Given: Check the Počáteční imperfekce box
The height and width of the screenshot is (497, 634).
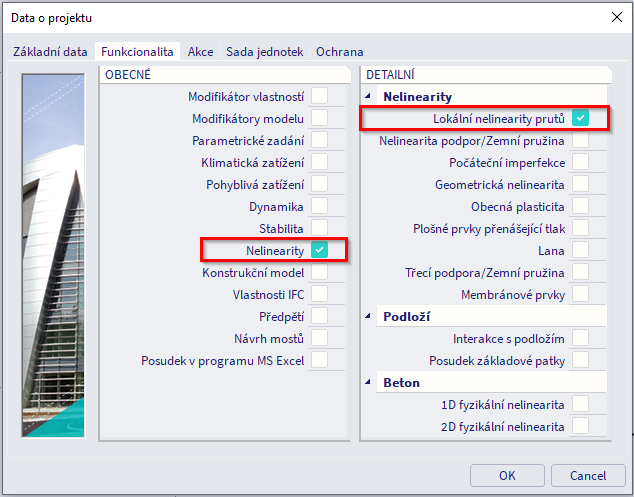Looking at the screenshot, I should [x=580, y=163].
